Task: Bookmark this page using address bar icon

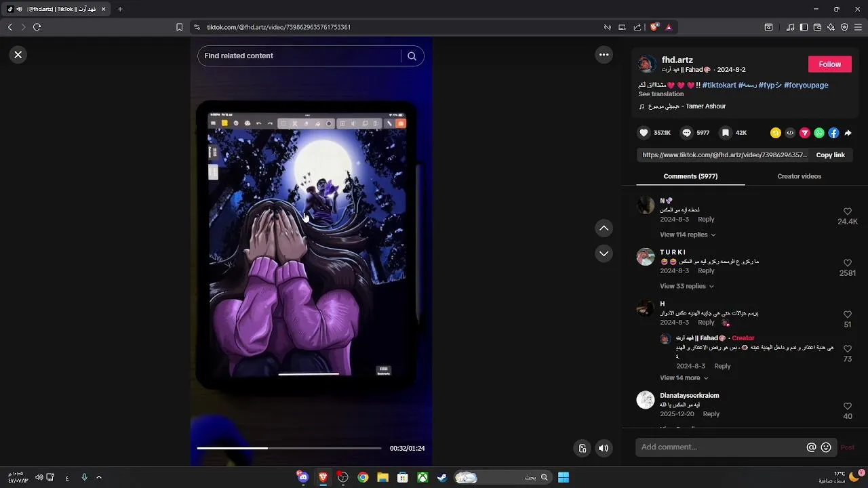Action: pyautogui.click(x=179, y=27)
